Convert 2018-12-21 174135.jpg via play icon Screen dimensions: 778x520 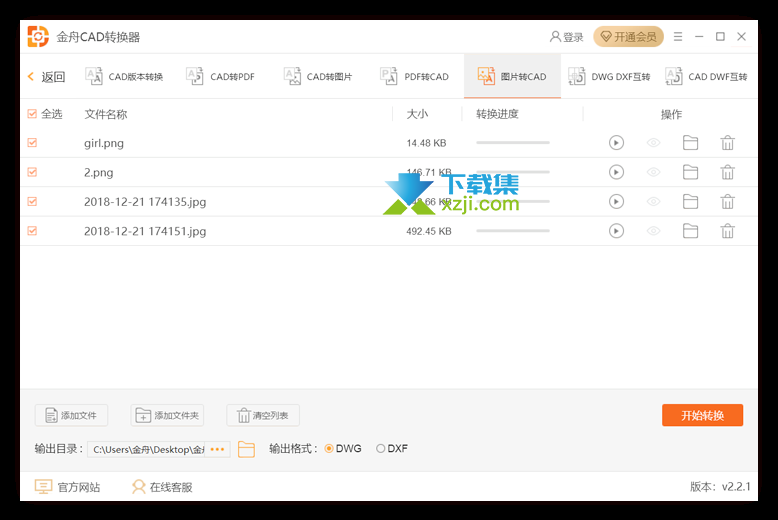click(x=616, y=201)
